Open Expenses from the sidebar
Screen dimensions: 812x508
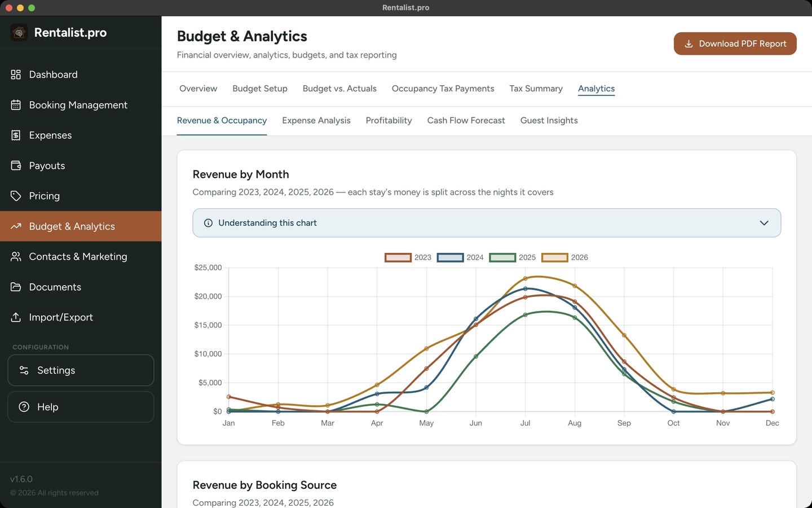click(x=81, y=135)
